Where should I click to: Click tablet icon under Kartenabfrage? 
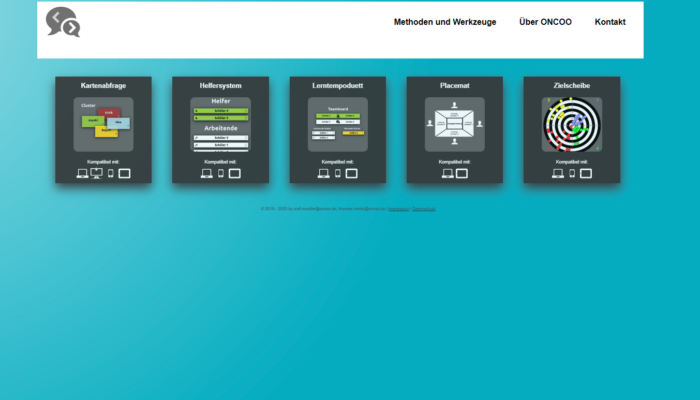tap(125, 173)
